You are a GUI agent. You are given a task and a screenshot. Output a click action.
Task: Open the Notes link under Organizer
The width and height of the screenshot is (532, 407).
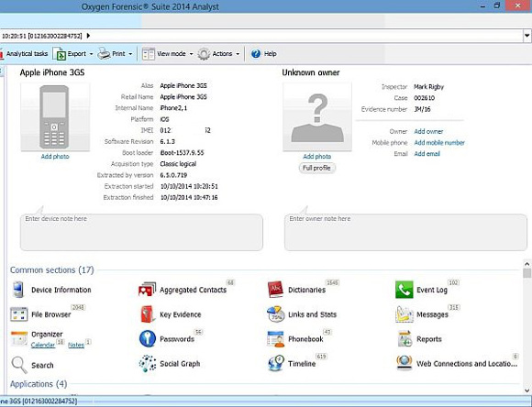click(x=76, y=345)
